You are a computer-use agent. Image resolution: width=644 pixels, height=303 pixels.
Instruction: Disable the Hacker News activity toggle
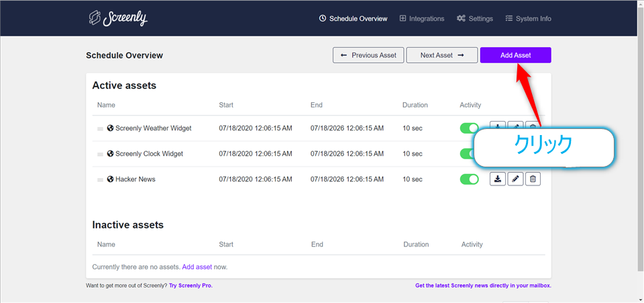[470, 179]
